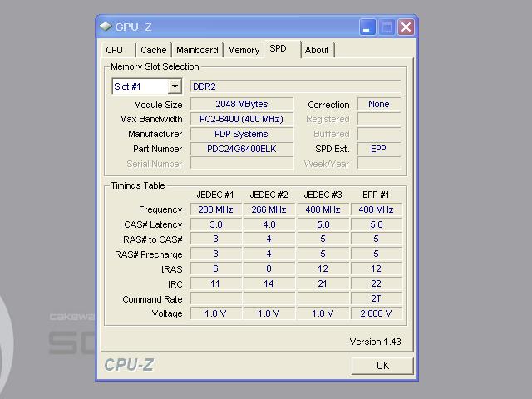The image size is (532, 399).
Task: Click the JEDEC #2 column header
Action: coord(268,195)
